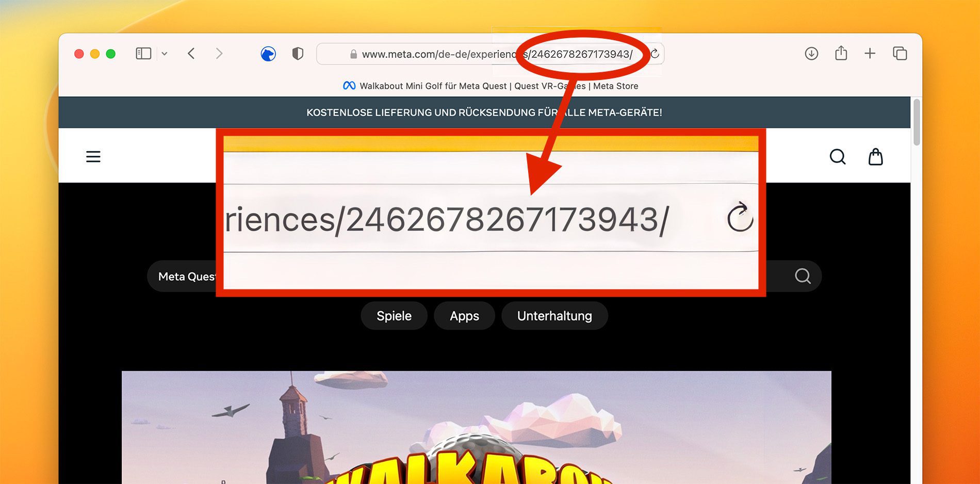Show Safari downloads
This screenshot has width=980, height=484.
click(811, 54)
